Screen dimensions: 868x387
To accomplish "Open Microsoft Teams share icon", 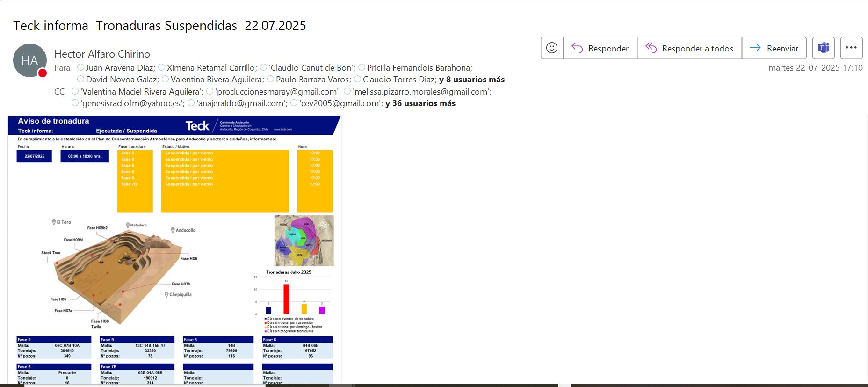I will click(824, 48).
